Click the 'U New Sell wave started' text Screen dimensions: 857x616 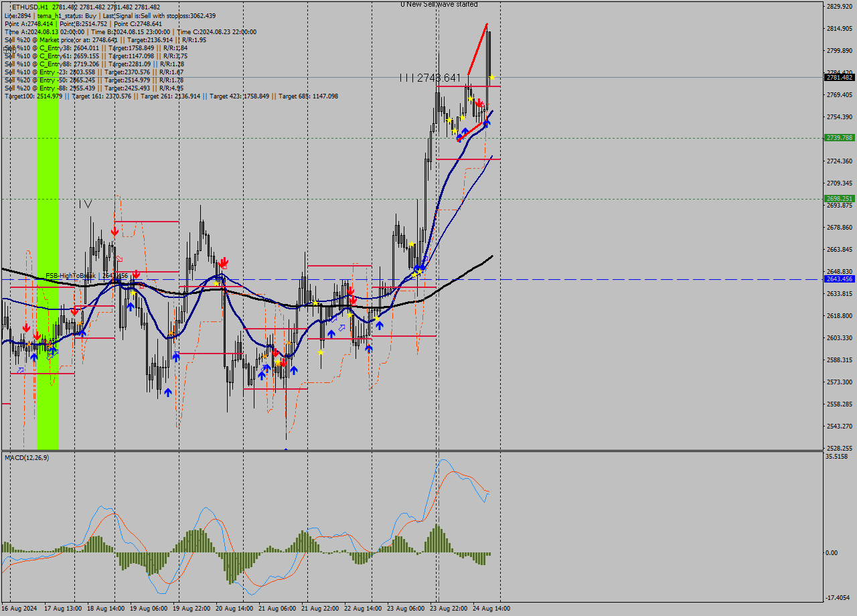(x=439, y=3)
